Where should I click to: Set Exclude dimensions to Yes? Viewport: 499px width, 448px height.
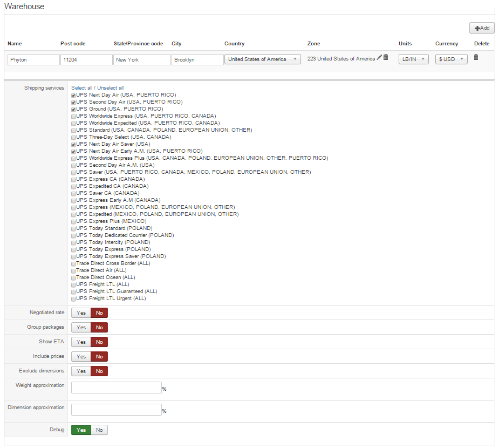(81, 371)
